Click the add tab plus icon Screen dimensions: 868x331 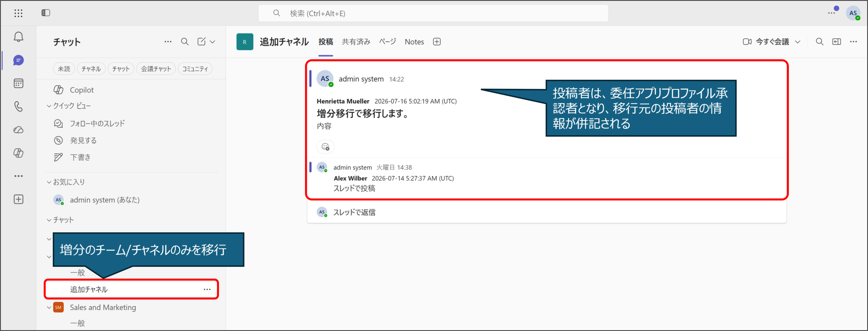(437, 42)
